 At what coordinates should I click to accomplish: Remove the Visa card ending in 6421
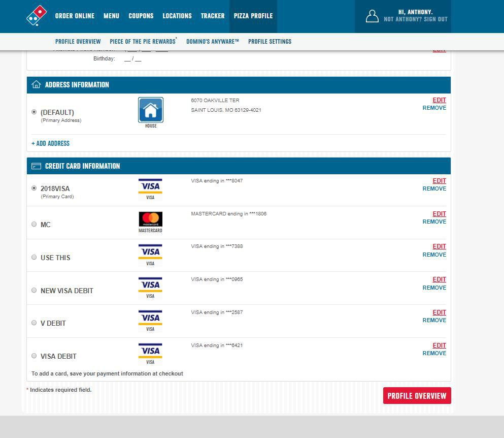434,353
